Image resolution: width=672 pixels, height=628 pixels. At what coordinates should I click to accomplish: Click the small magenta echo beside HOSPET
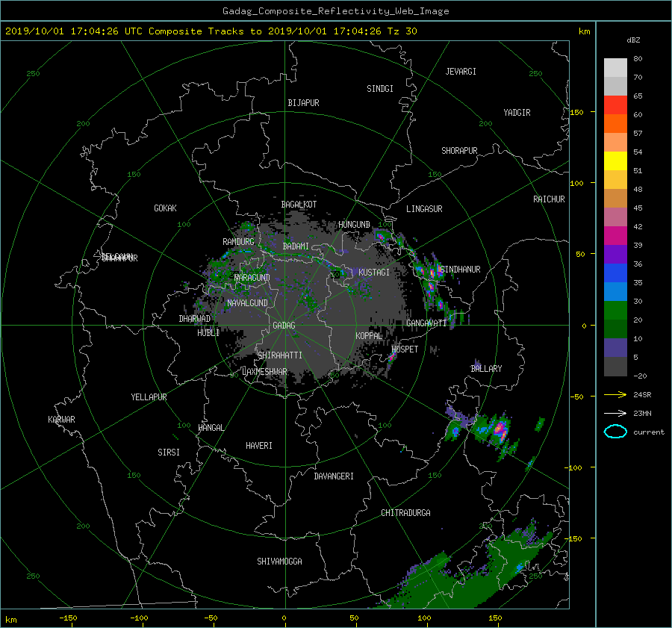392,357
